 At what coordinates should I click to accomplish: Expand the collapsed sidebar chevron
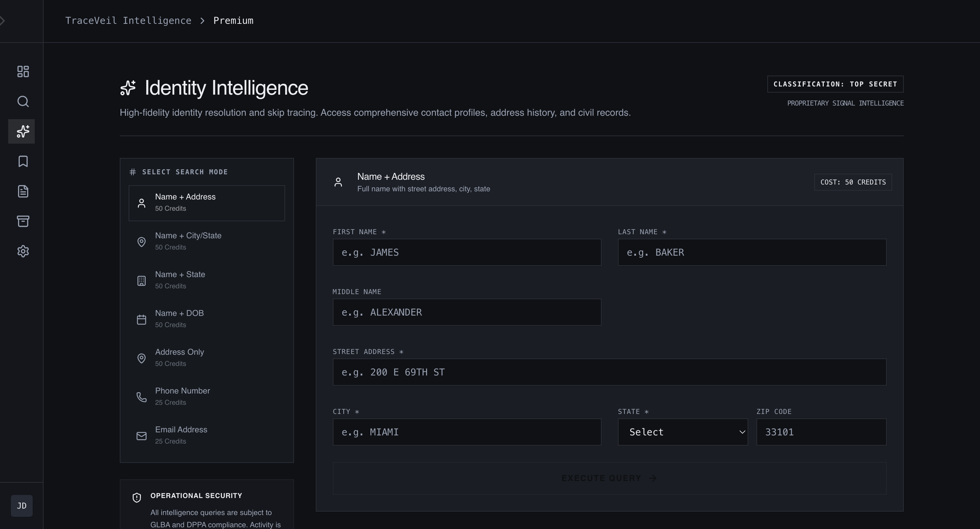[3, 20]
